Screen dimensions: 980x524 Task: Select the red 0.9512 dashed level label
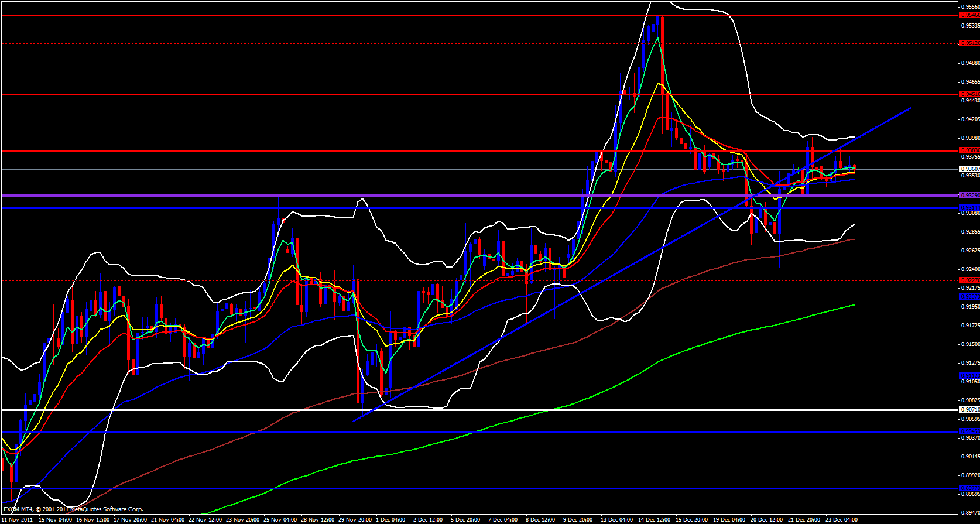[969, 43]
